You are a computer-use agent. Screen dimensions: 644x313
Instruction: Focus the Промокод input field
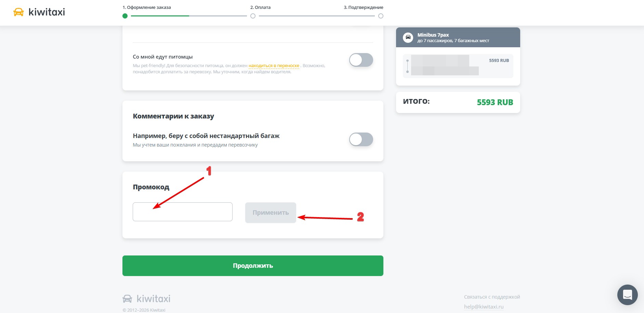tap(183, 212)
